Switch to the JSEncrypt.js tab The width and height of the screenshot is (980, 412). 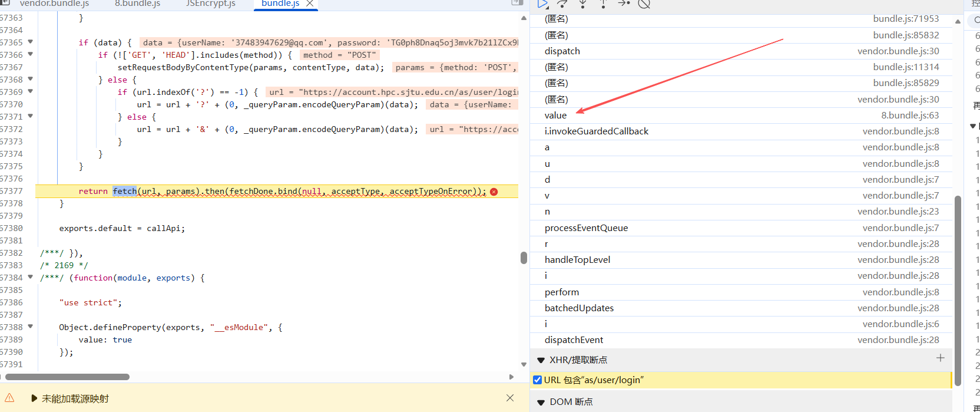tap(210, 4)
